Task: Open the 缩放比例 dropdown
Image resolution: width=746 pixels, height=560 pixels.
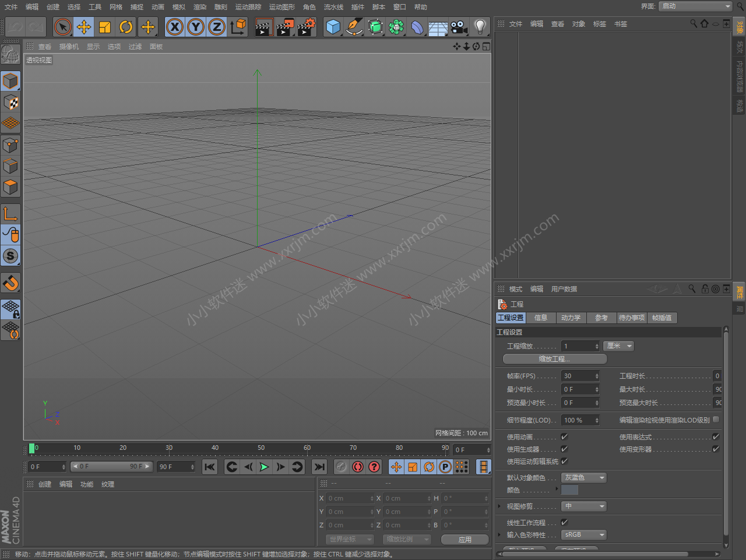Action: [x=406, y=540]
